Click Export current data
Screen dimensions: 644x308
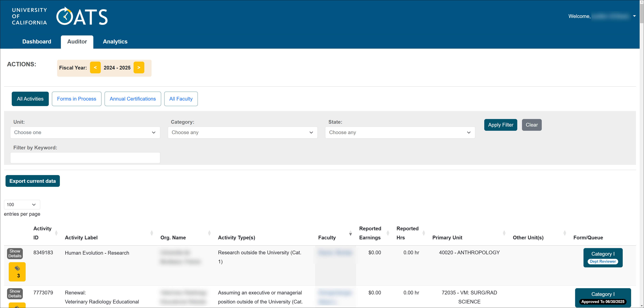pyautogui.click(x=32, y=181)
